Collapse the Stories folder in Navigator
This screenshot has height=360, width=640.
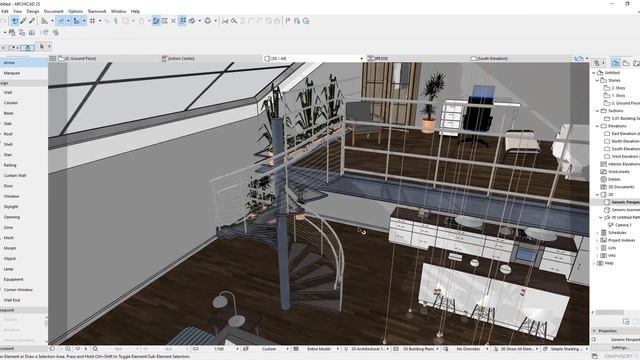tap(598, 80)
